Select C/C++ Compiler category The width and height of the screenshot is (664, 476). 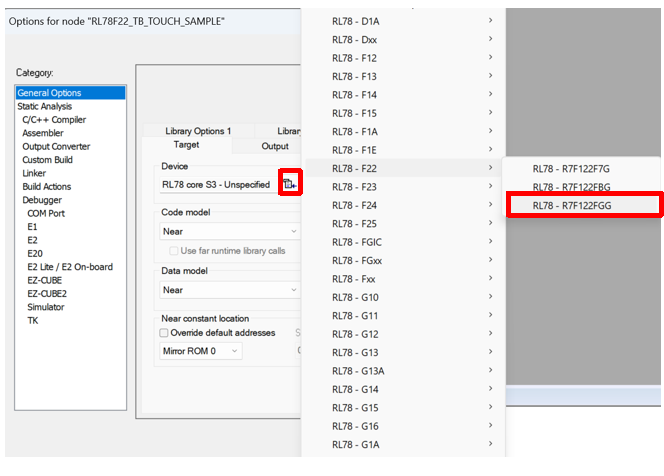click(54, 120)
